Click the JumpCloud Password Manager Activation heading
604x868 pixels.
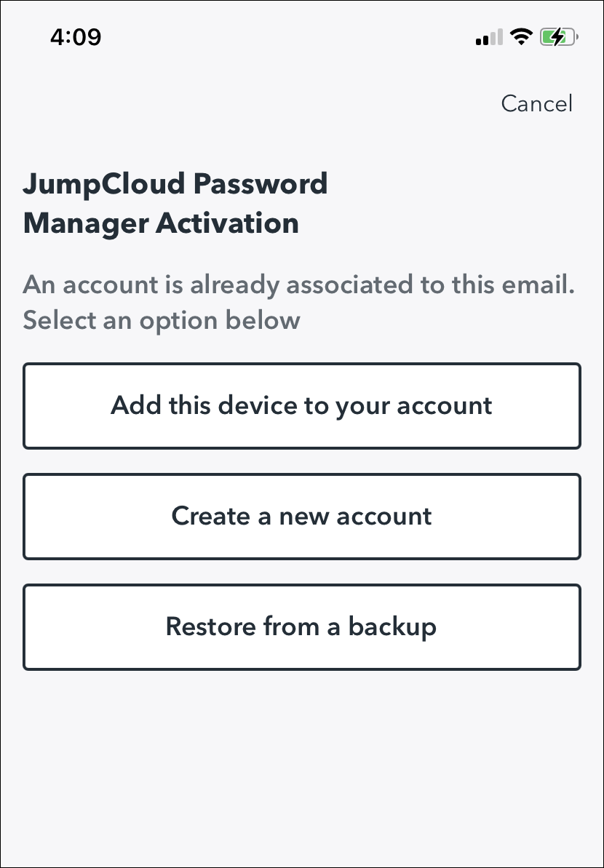point(175,203)
